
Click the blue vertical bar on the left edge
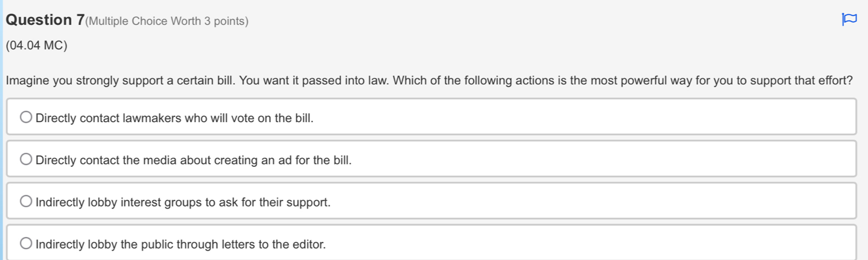point(2,130)
